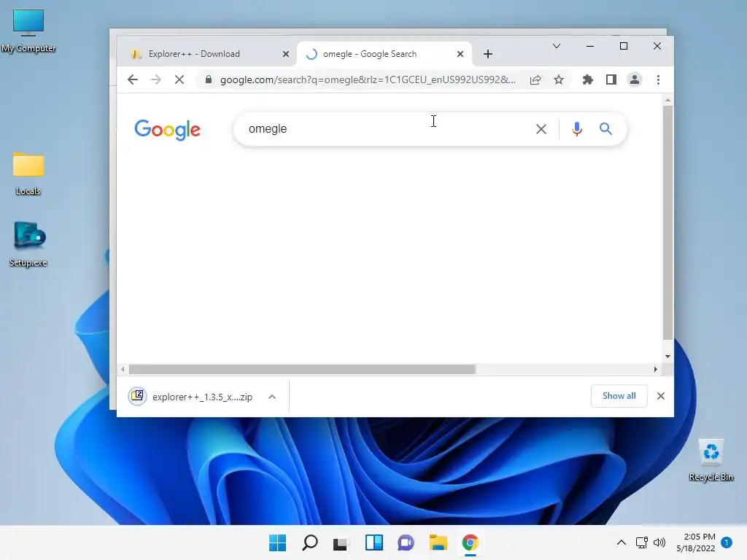Click the forward navigation arrow
Viewport: 747px width, 560px height.
coord(156,79)
